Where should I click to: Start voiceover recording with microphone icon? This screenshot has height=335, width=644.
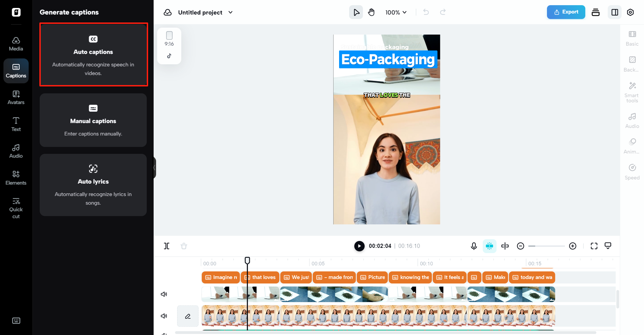[x=474, y=246]
